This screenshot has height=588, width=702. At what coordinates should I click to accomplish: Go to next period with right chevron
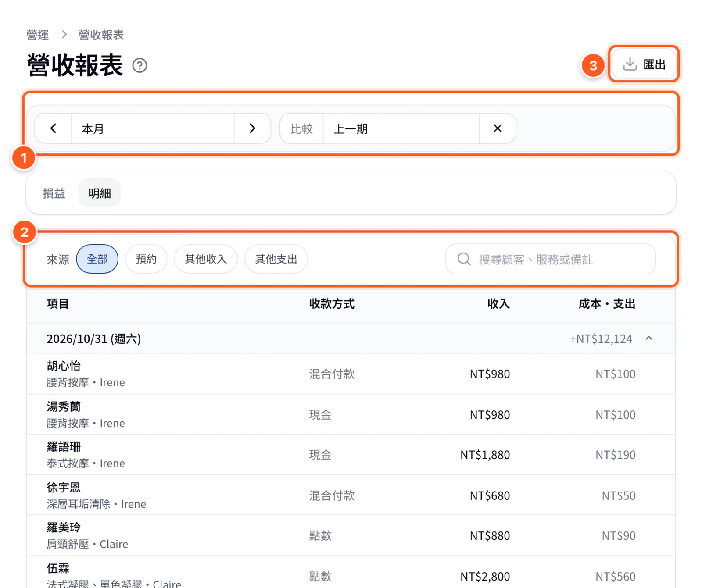(x=252, y=128)
